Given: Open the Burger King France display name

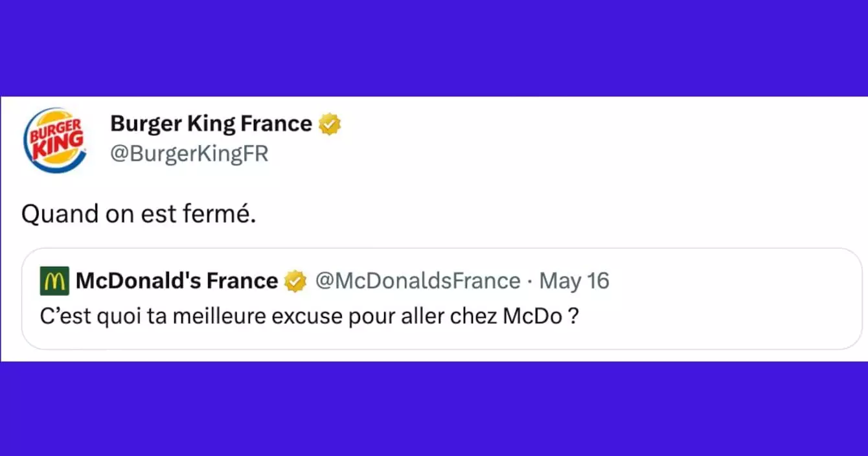Looking at the screenshot, I should 211,123.
